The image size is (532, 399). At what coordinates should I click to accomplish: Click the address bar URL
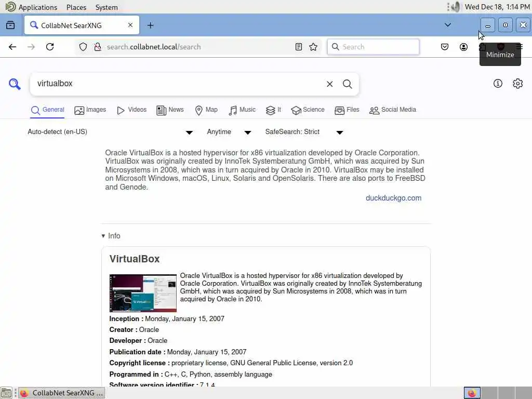coord(154,47)
